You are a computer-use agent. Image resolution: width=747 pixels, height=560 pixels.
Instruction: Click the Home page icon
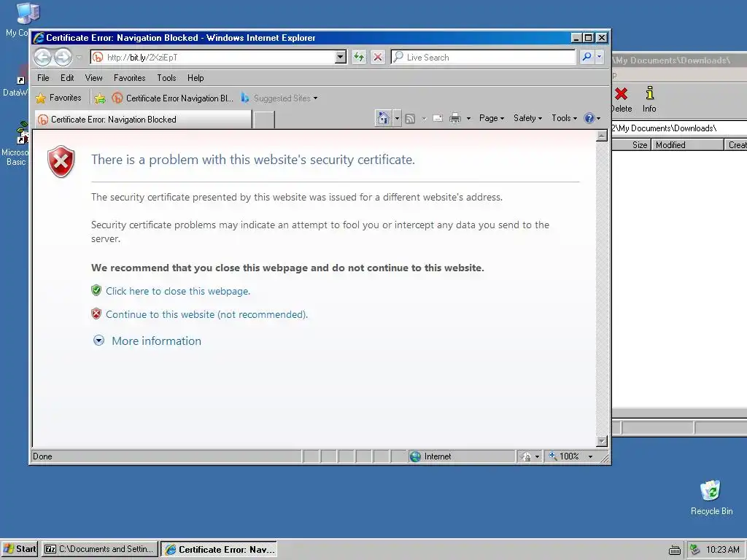[384, 118]
